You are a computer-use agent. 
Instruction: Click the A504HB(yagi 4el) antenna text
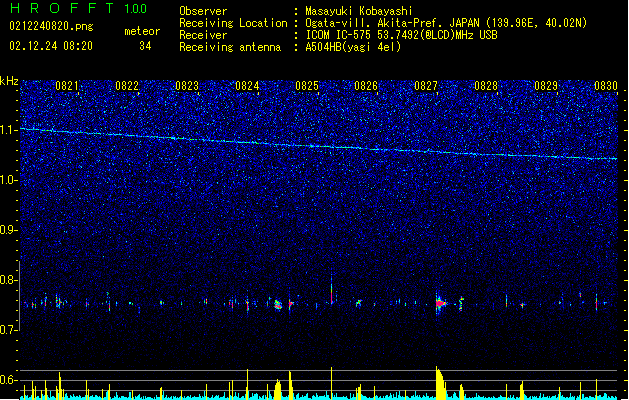click(x=353, y=47)
